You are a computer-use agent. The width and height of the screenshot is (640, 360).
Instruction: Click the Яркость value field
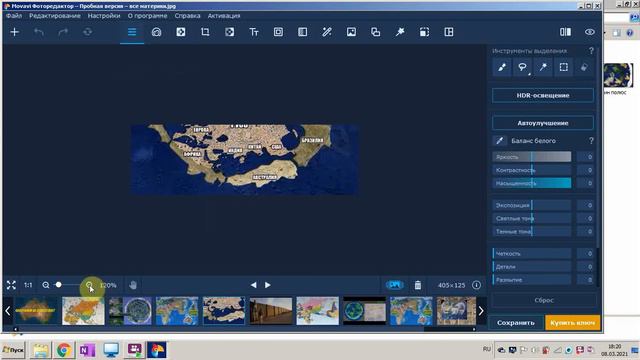pyautogui.click(x=585, y=157)
